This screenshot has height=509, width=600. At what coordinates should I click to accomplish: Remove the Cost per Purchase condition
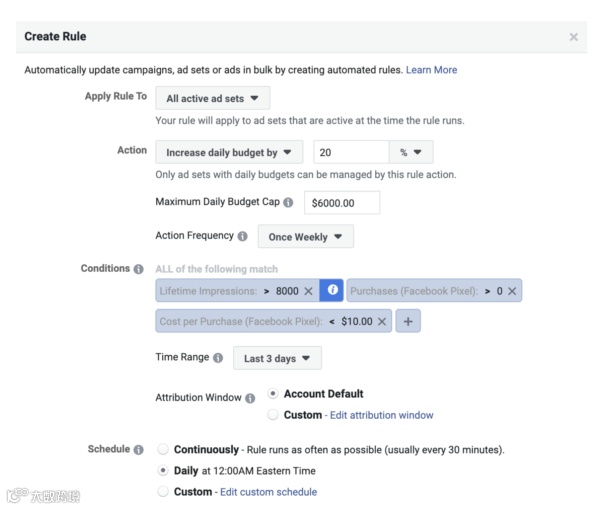pyautogui.click(x=383, y=322)
